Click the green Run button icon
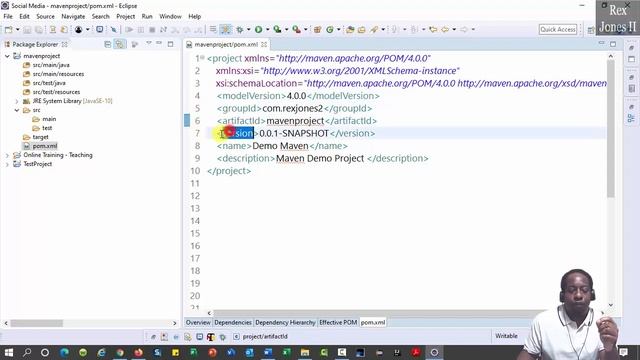Viewport: 640px width, 360px height. point(258,29)
